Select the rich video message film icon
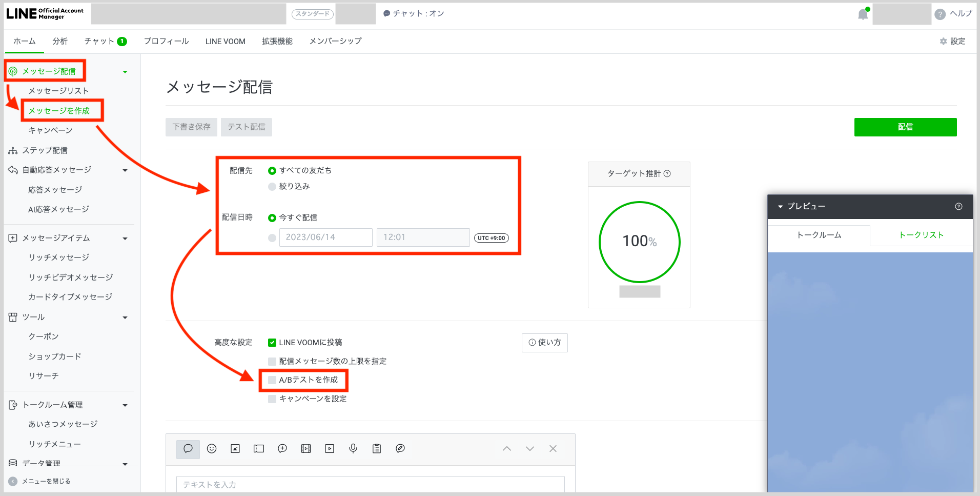 [x=306, y=449]
